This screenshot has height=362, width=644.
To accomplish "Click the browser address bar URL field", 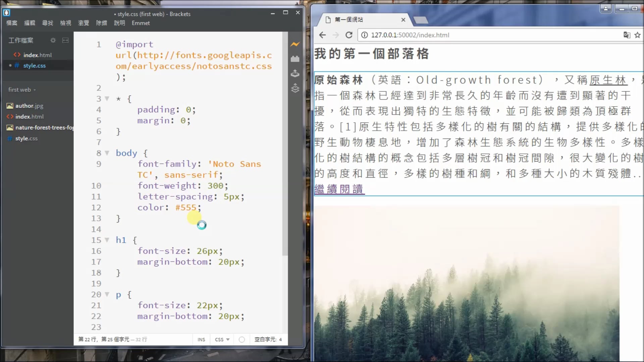I will [410, 35].
